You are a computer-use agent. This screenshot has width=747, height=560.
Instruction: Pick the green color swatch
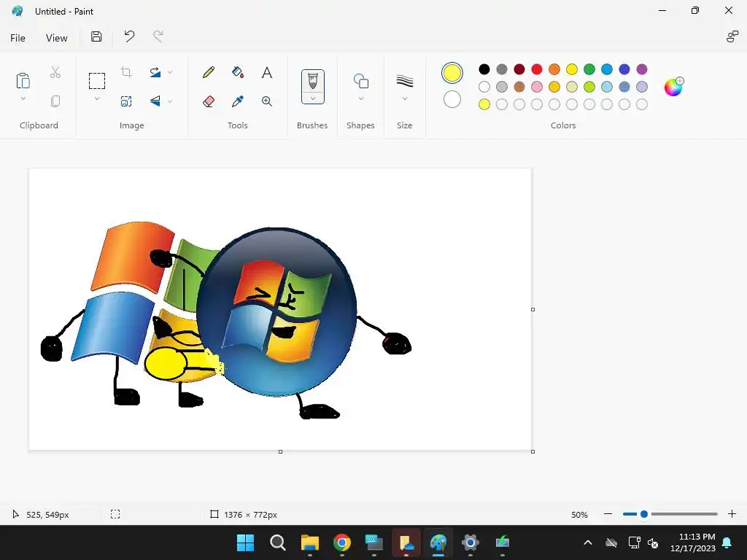pos(589,69)
